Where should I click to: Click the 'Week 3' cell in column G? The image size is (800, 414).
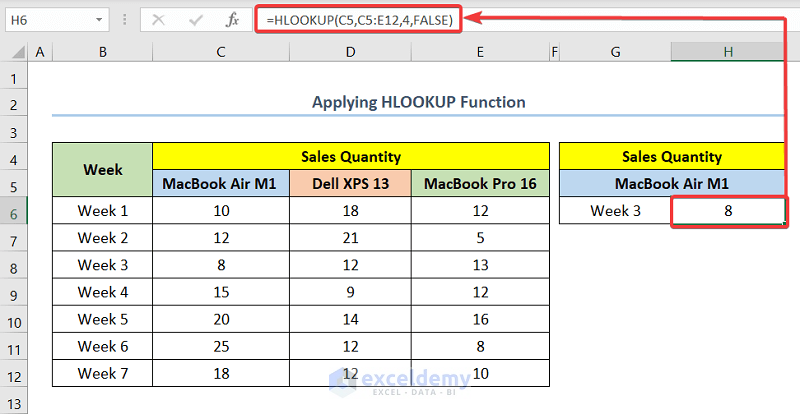(615, 210)
